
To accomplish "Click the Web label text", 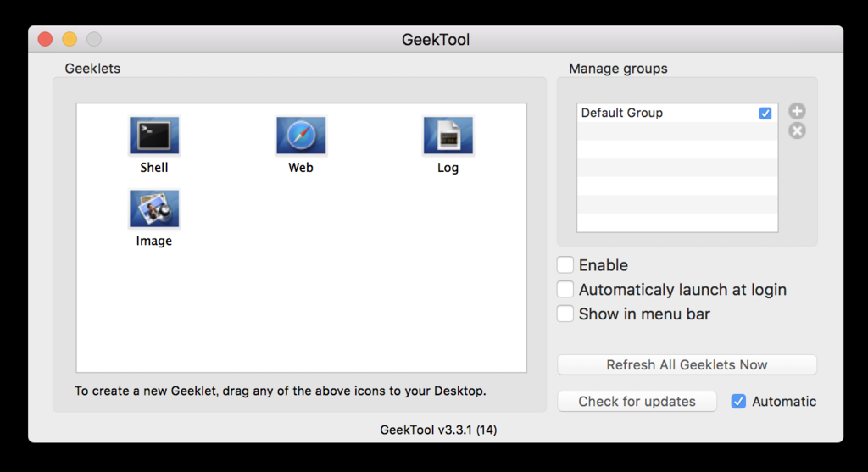I will [x=301, y=168].
